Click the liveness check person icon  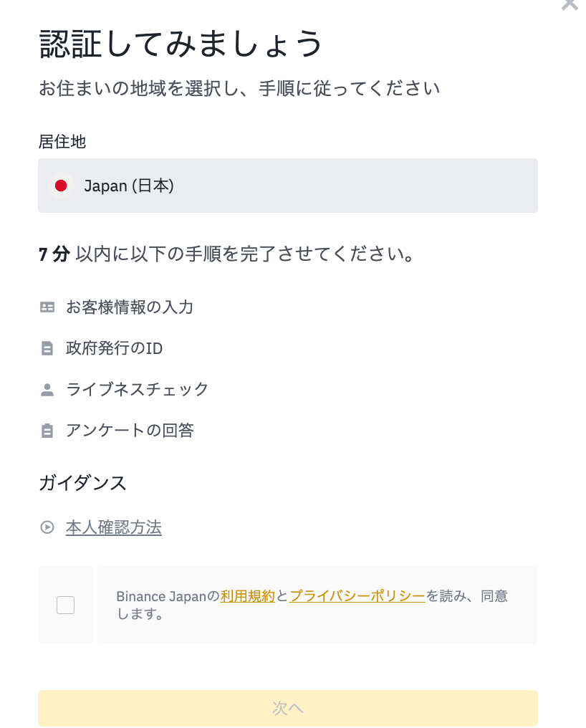tap(47, 390)
